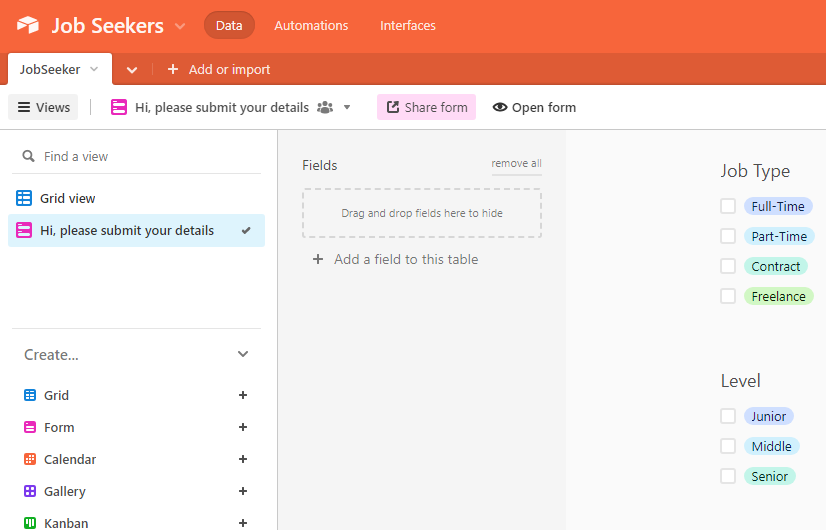Click the search magnifier icon
The height and width of the screenshot is (530, 826).
click(28, 156)
